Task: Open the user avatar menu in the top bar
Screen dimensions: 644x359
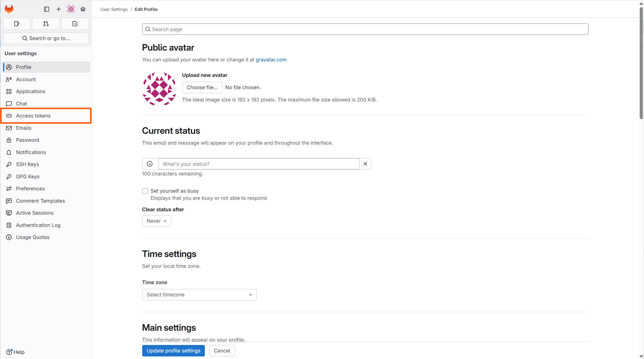Action: (71, 9)
